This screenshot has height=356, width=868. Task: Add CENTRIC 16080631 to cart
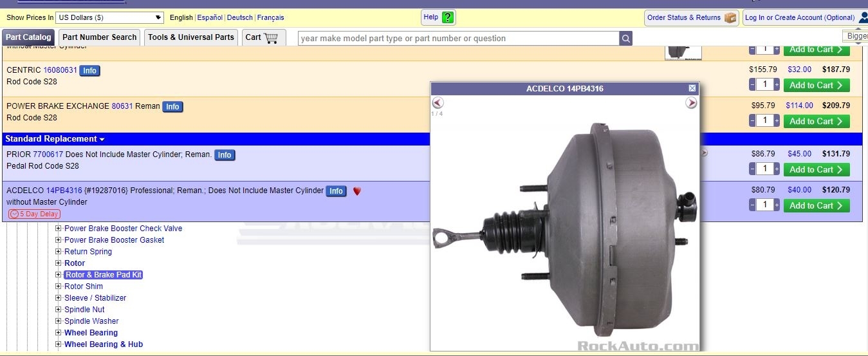click(817, 85)
